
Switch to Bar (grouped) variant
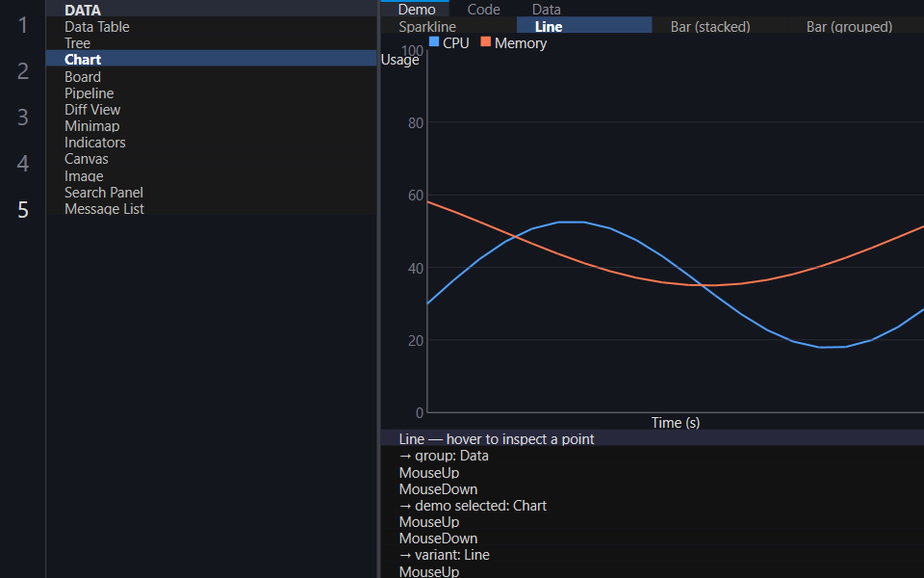click(856, 27)
